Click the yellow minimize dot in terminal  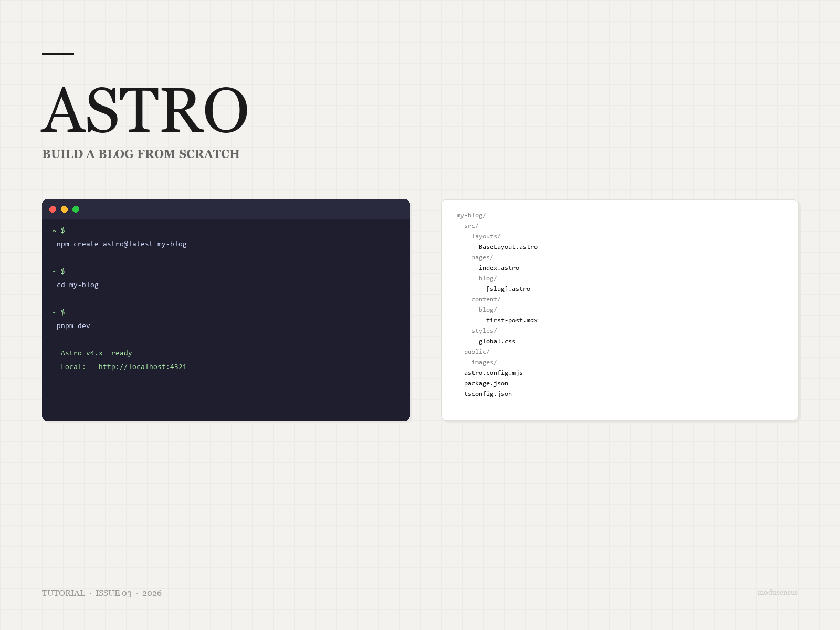pos(65,209)
